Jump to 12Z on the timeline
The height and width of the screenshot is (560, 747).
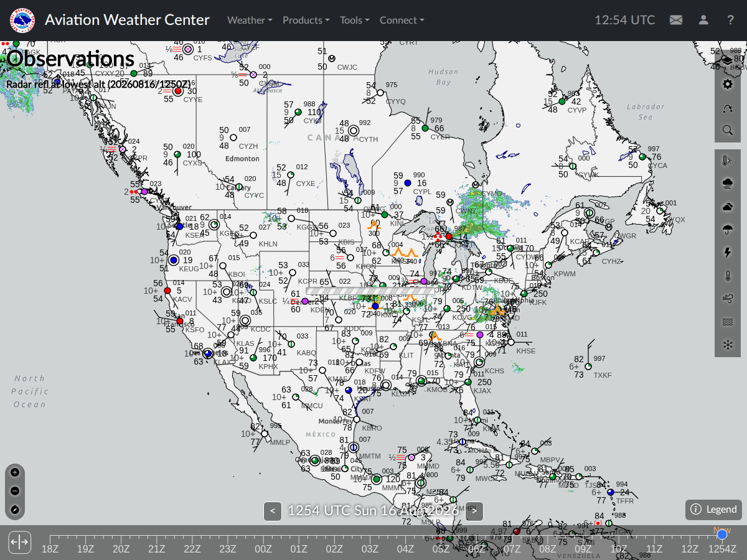(690, 549)
